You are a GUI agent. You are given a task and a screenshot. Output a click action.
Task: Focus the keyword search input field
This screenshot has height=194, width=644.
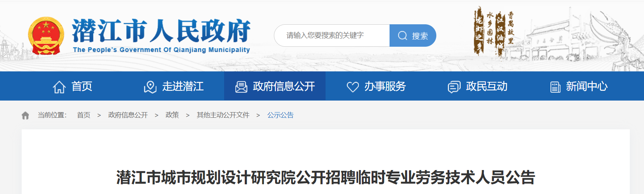pyautogui.click(x=332, y=36)
